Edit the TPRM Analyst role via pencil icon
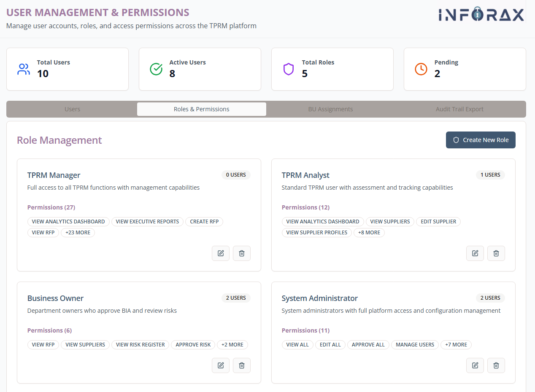 click(475, 253)
